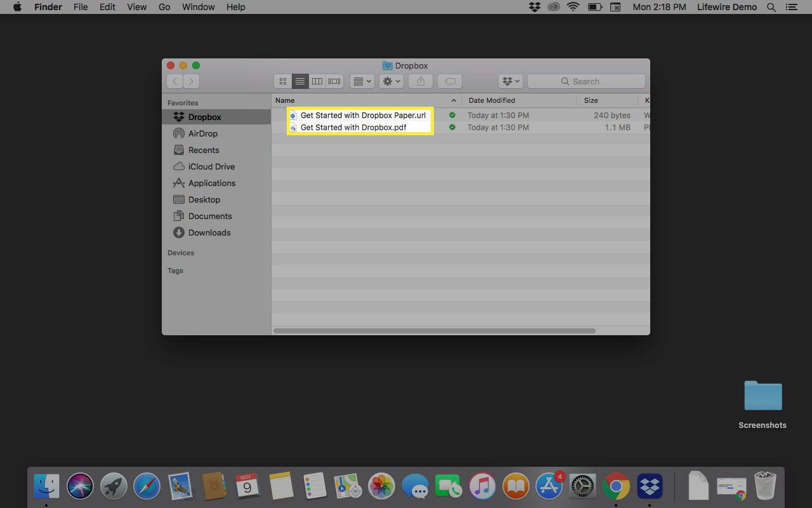
Task: Open the group-by arrangement dropdown
Action: (362, 81)
